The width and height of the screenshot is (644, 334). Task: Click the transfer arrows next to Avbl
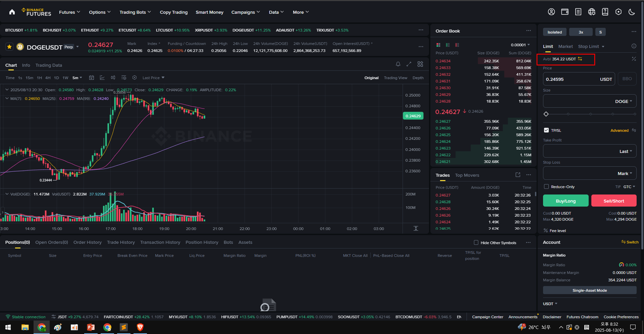tap(580, 59)
